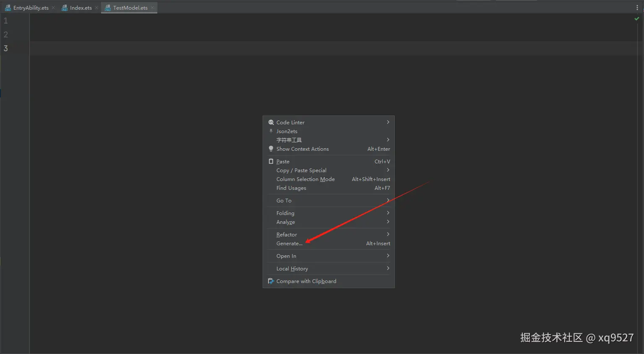Viewport: 644px width, 354px height.
Task: Open the Local History submenu
Action: pos(329,268)
